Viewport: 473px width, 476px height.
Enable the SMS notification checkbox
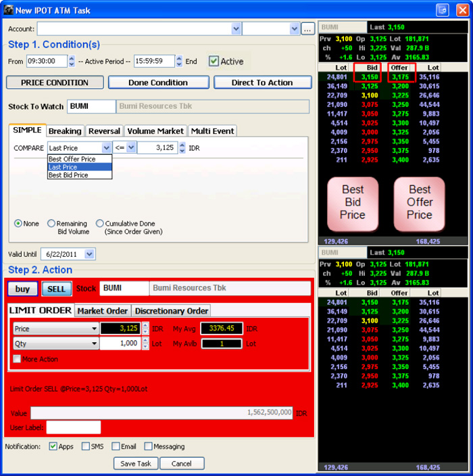(86, 446)
